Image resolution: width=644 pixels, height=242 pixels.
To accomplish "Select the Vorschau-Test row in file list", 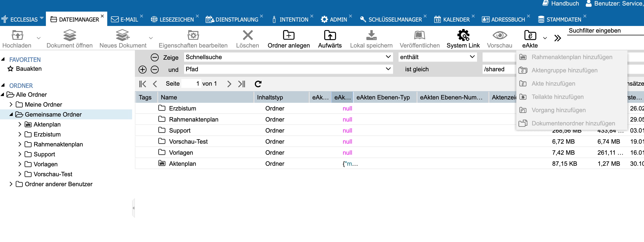I will coord(389,141).
